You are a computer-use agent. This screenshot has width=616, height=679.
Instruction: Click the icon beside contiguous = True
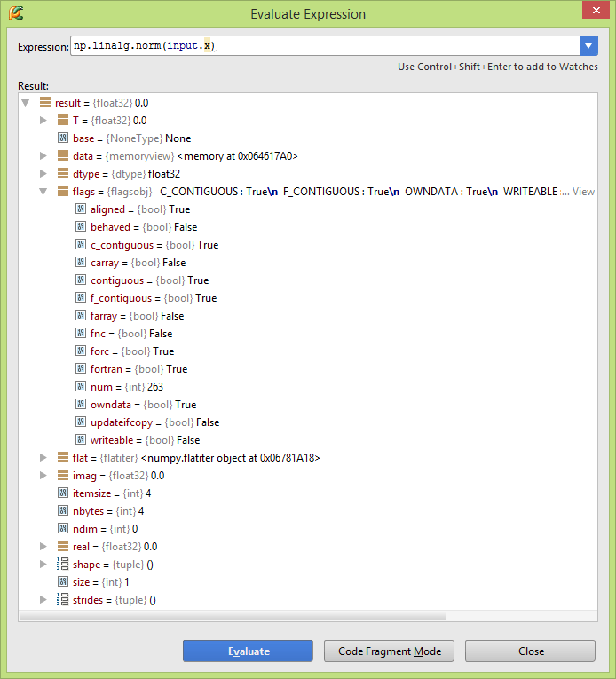point(81,280)
